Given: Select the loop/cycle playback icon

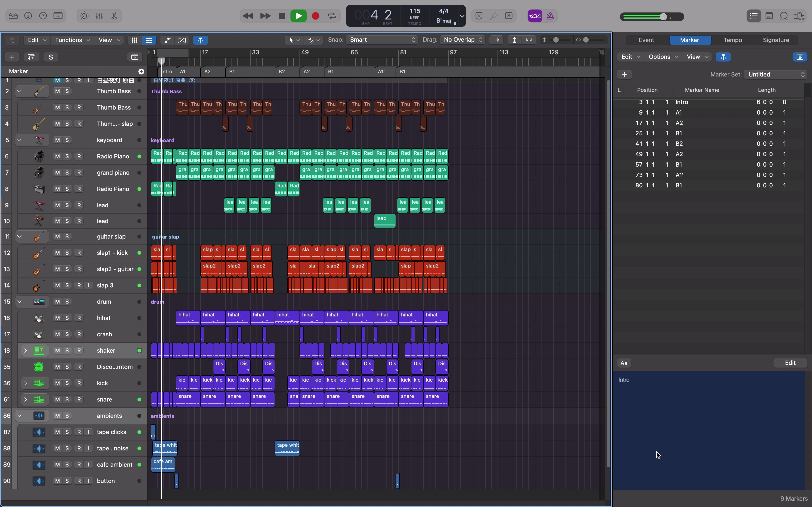Looking at the screenshot, I should (x=332, y=16).
